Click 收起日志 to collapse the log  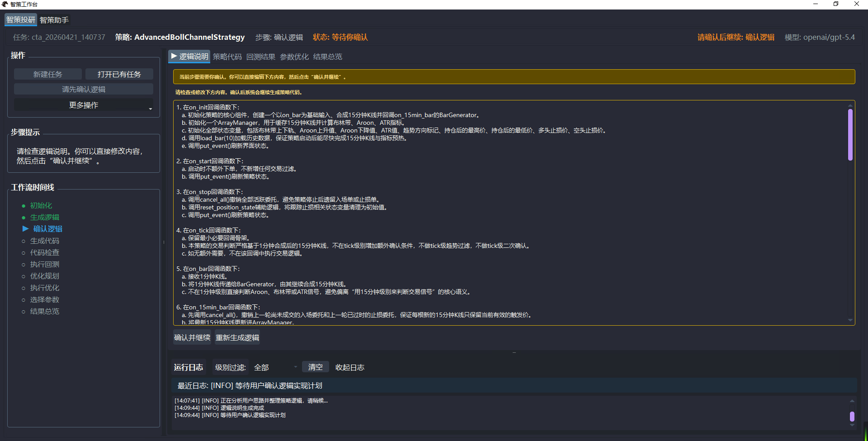pyautogui.click(x=350, y=367)
